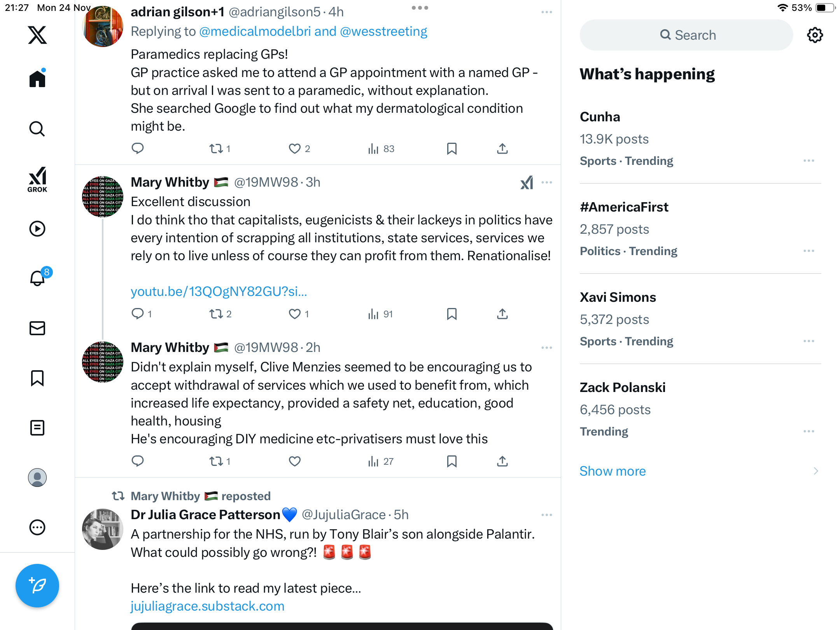Open more options on Dr Julia's post
Viewport: 840px width, 630px height.
[x=546, y=515]
